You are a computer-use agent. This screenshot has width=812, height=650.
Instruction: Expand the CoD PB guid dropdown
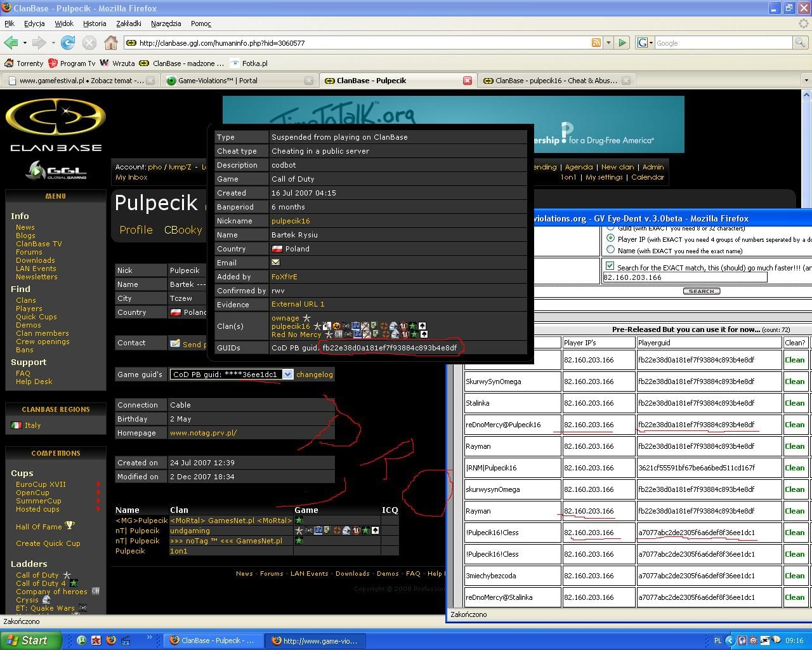coord(287,375)
